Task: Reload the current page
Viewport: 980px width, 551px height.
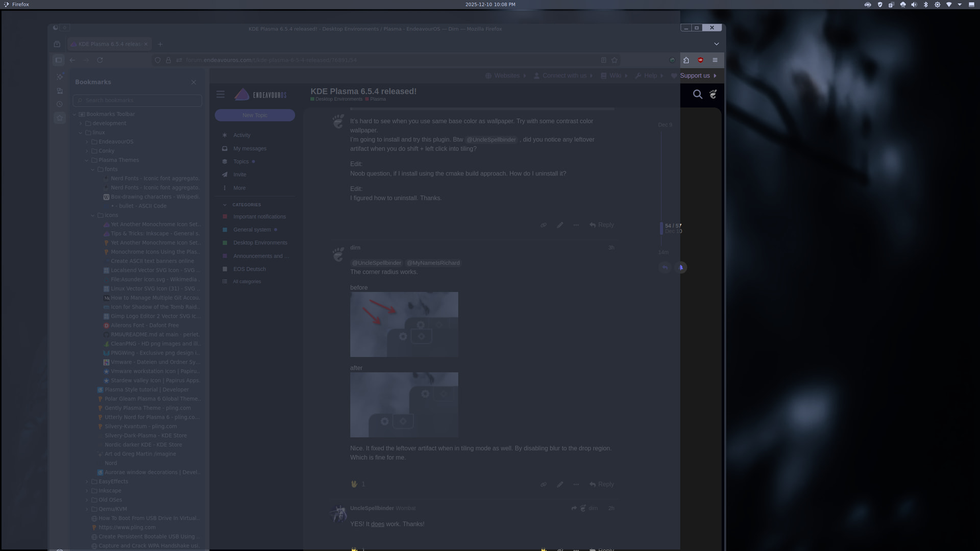Action: (100, 60)
